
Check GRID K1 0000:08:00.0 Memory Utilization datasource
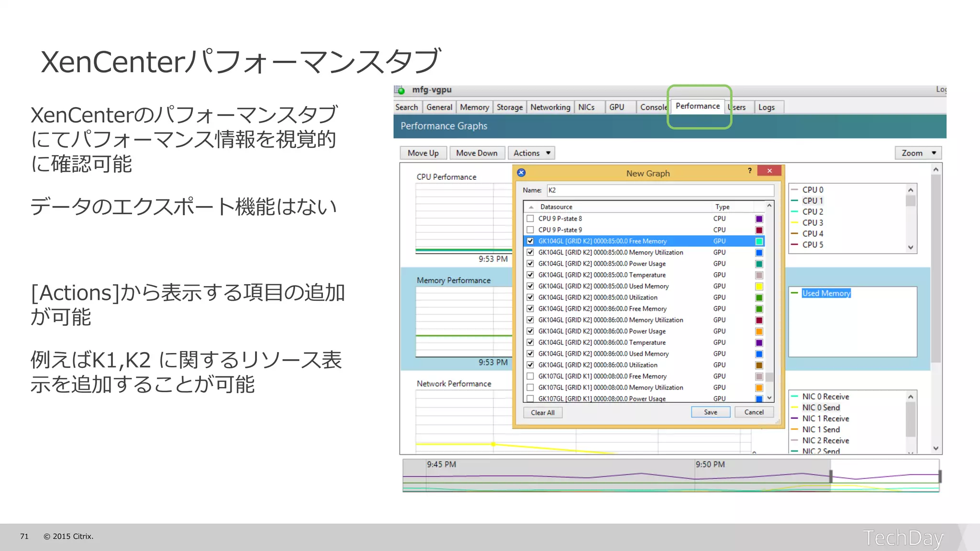(x=530, y=387)
